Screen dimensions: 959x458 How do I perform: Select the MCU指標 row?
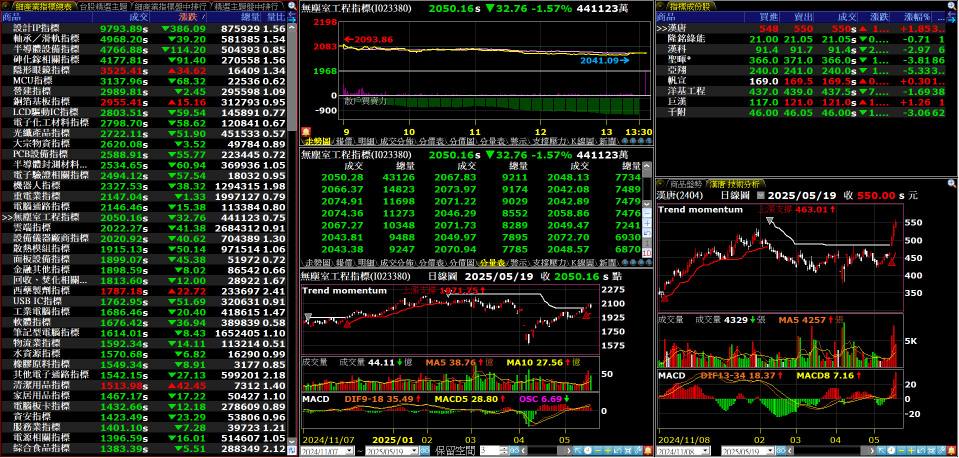tap(144, 81)
